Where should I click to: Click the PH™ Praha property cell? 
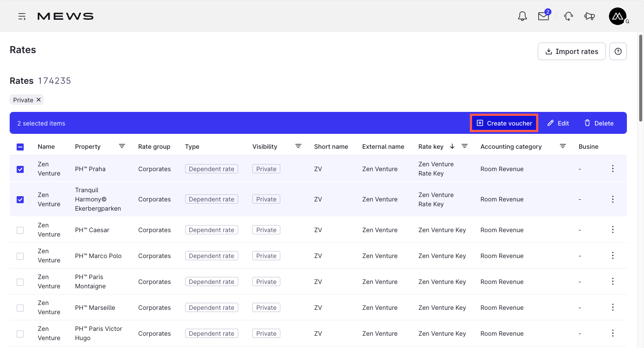click(90, 169)
